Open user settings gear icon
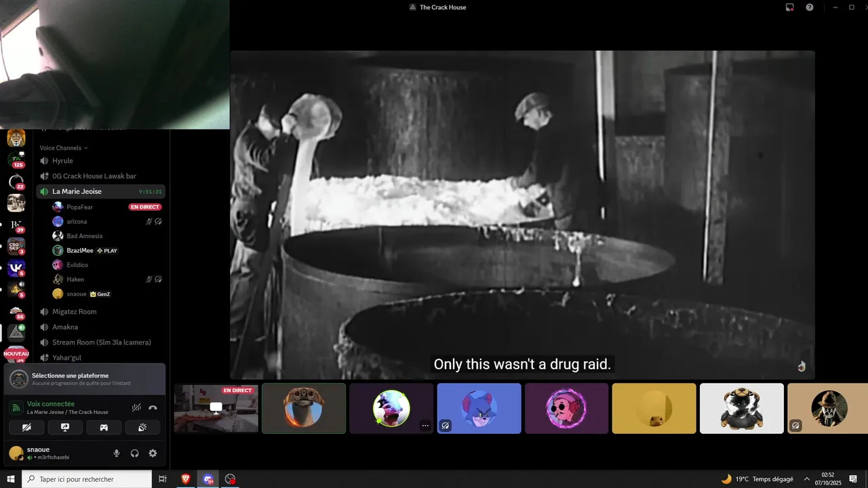Screen dimensions: 868x488 [x=153, y=453]
